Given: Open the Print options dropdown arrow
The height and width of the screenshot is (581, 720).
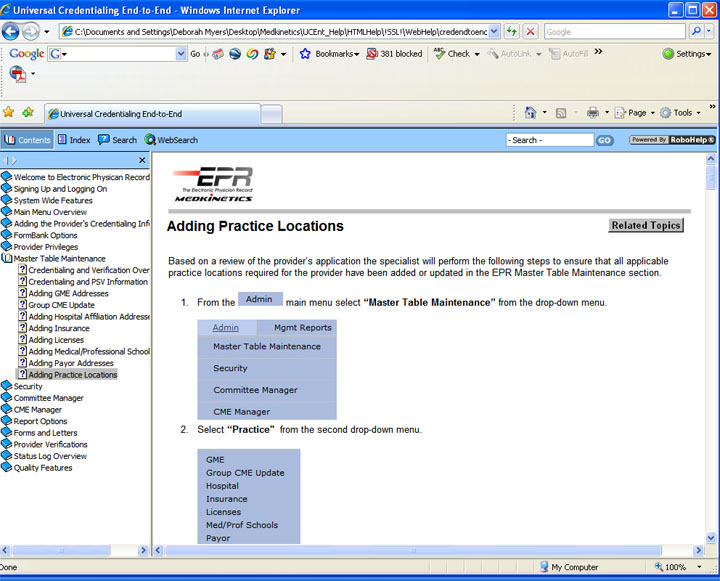Looking at the screenshot, I should pos(607,113).
